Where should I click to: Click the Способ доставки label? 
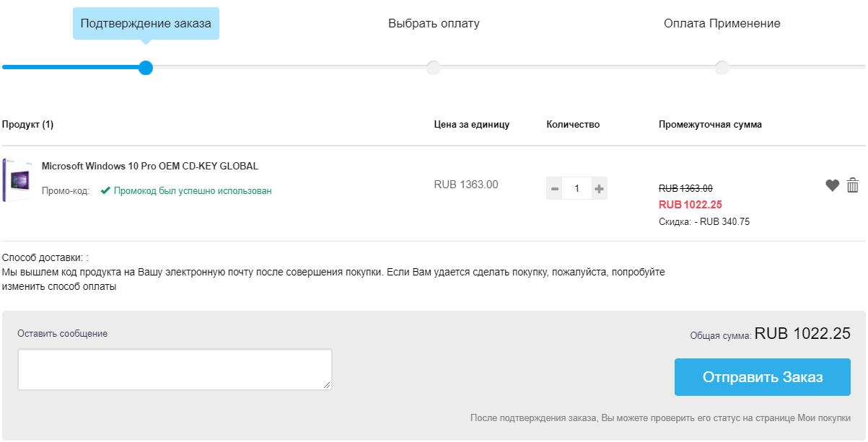tap(43, 258)
